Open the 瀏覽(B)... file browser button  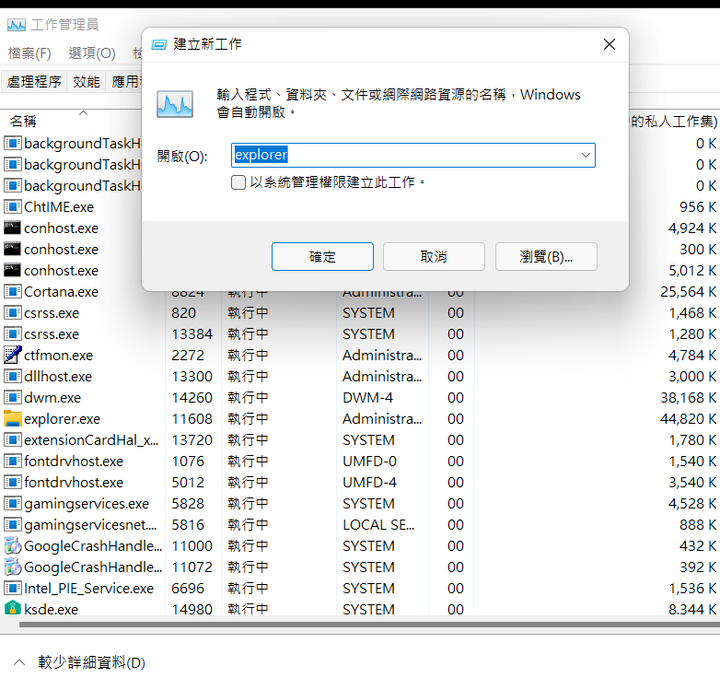tap(546, 257)
